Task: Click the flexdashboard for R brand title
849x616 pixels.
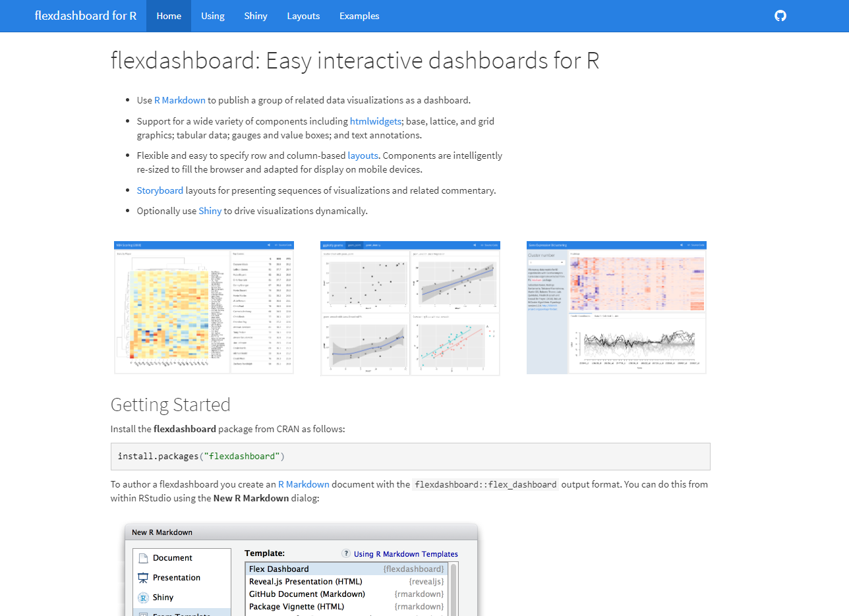Action: point(86,16)
